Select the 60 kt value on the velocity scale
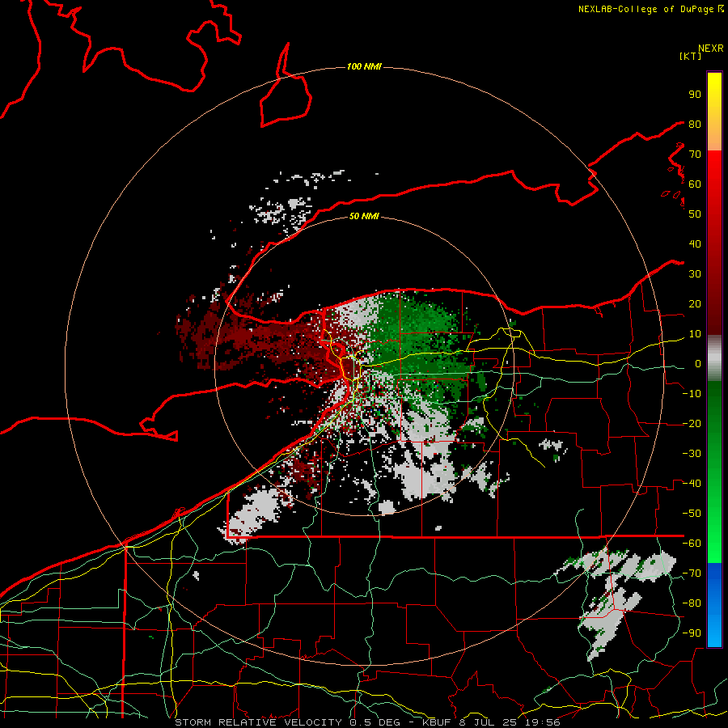Screen dimensions: 728x728 (x=695, y=184)
